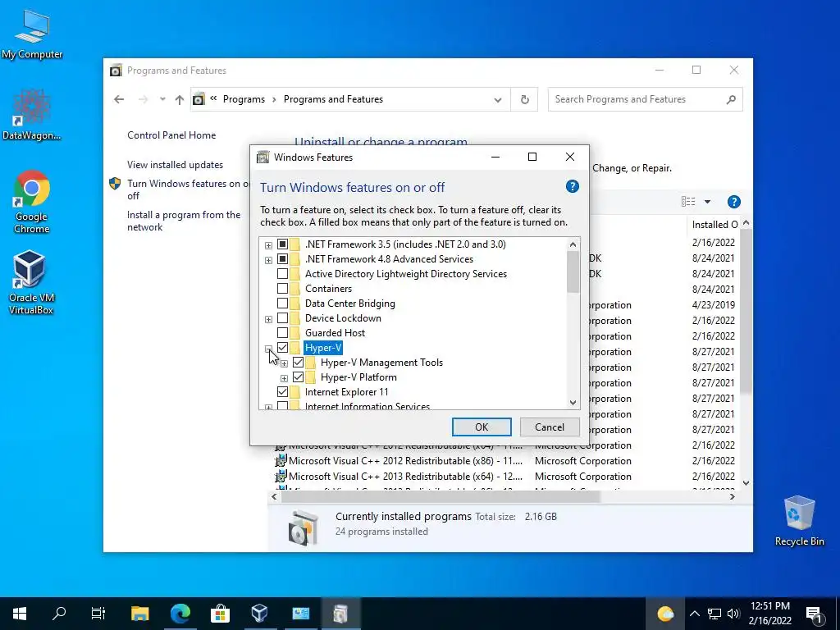
Task: Click Programs and Features breadcrumb segment
Action: pyautogui.click(x=333, y=99)
